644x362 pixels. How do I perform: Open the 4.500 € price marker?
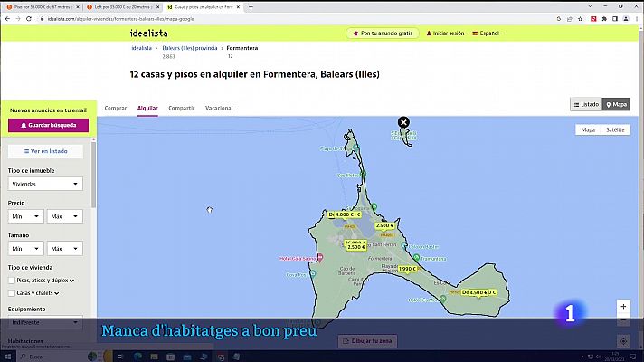click(x=478, y=292)
